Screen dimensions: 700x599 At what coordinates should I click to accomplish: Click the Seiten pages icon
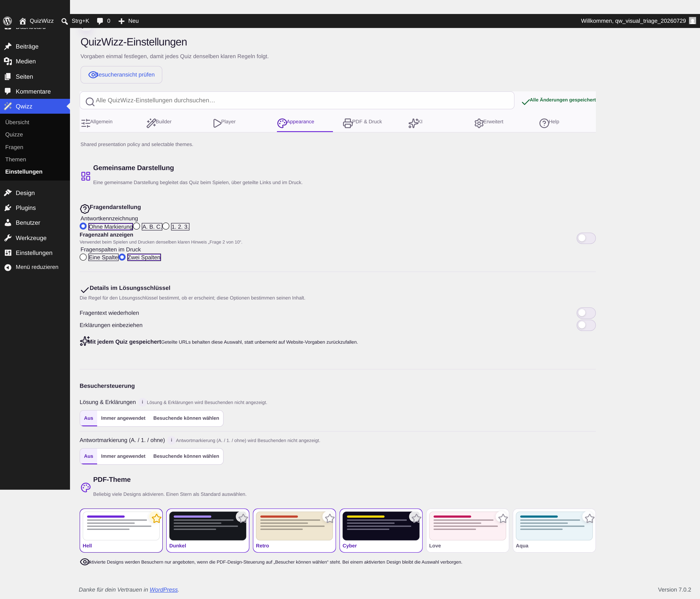tap(8, 77)
